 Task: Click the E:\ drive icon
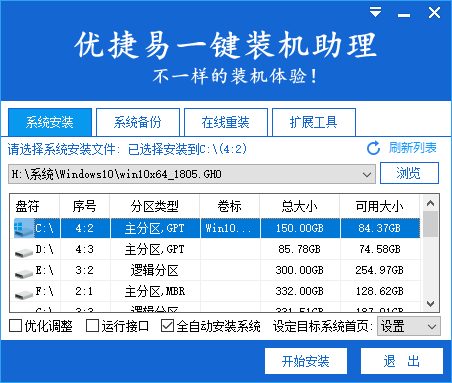coord(24,273)
